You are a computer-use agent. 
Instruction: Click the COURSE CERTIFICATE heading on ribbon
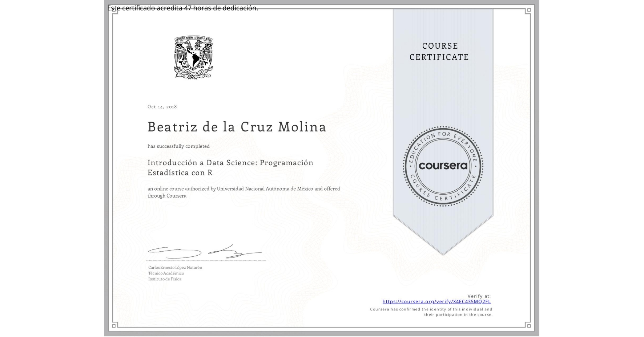[x=439, y=51]
